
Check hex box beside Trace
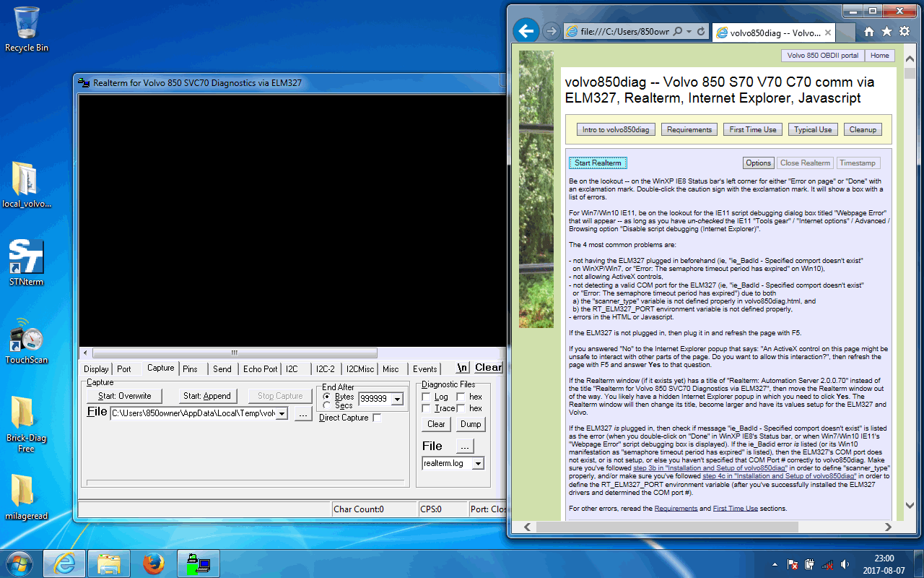(x=461, y=408)
